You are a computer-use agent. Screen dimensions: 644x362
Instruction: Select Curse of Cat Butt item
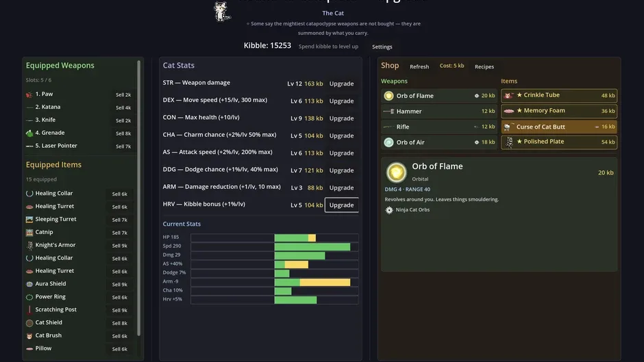(559, 127)
